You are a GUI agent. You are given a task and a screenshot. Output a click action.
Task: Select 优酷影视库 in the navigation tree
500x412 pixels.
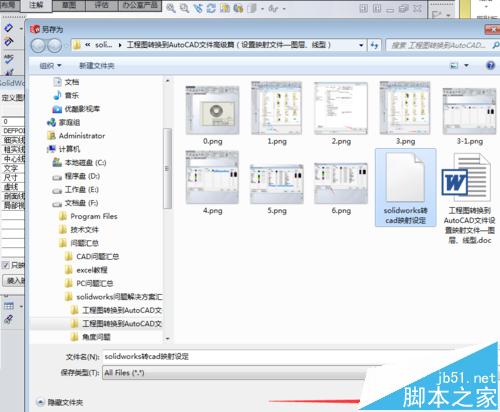(x=76, y=109)
